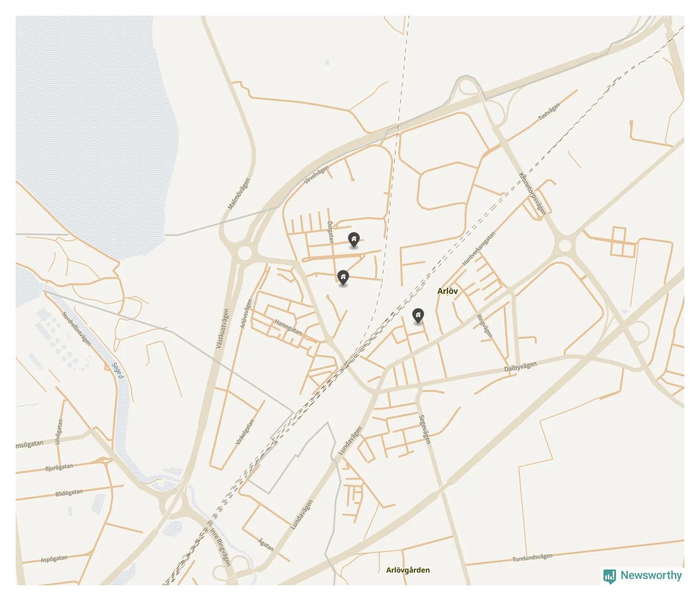Select the Hantverkaregatan street label
Viewport: 700px width, 601px height.
coord(479,249)
